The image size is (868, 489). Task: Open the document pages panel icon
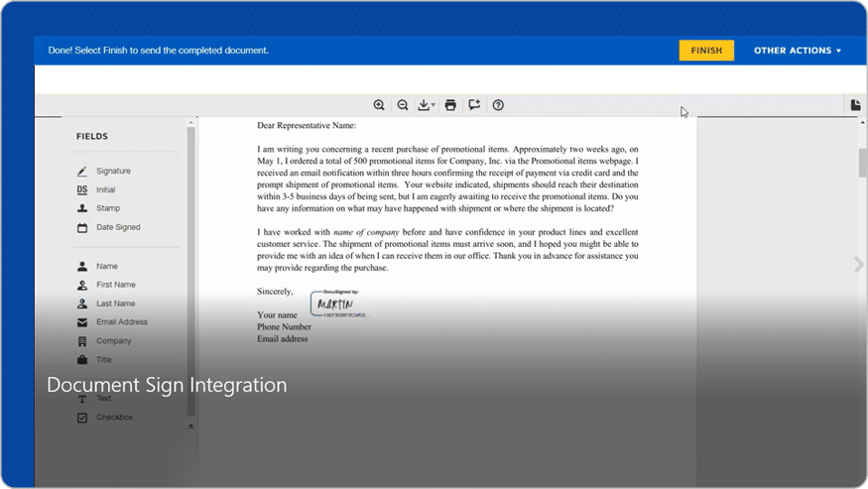855,105
